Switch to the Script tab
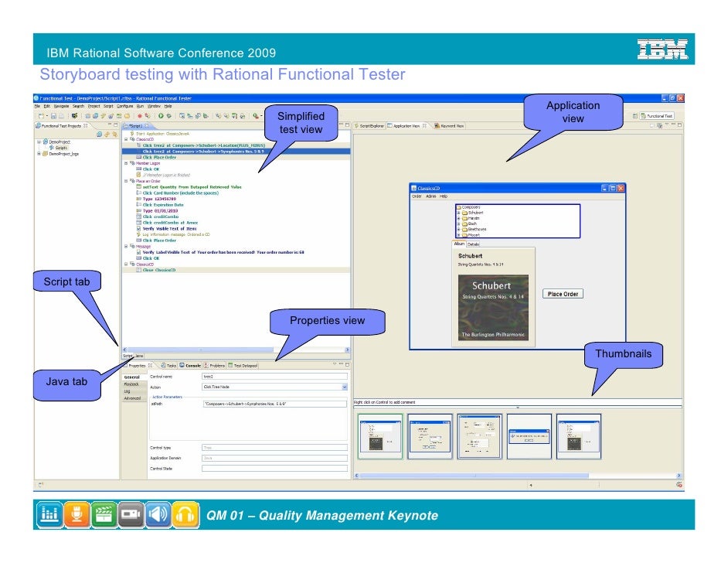728x563 pixels. pyautogui.click(x=128, y=356)
